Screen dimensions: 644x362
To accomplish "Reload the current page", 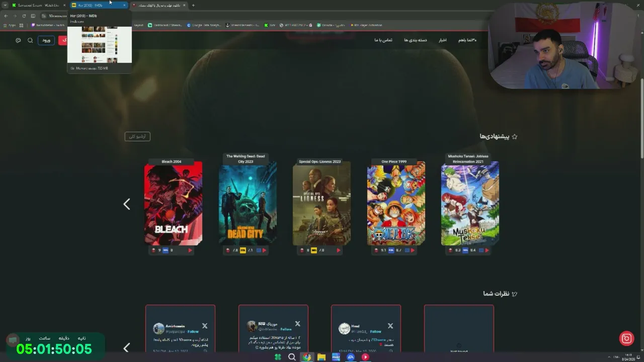I will [x=24, y=16].
